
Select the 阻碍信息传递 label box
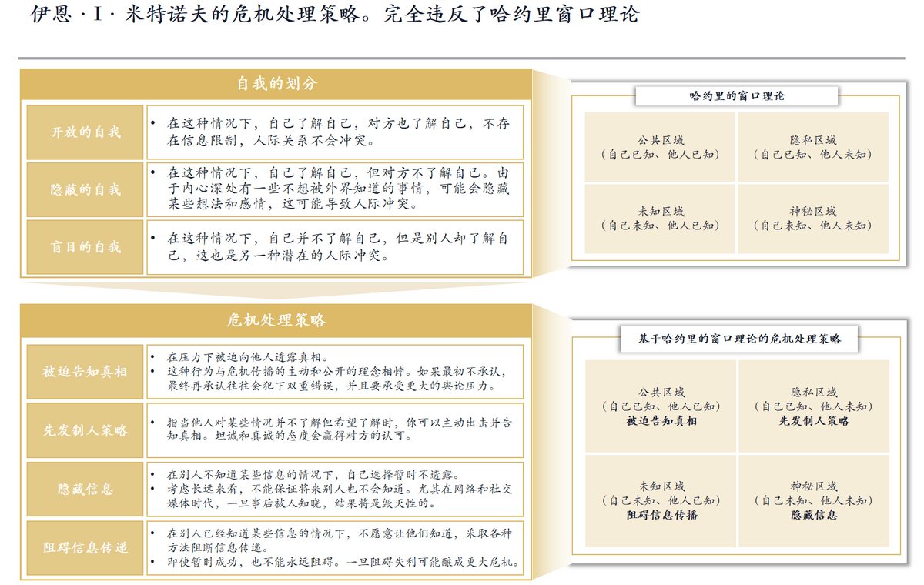(x=85, y=548)
